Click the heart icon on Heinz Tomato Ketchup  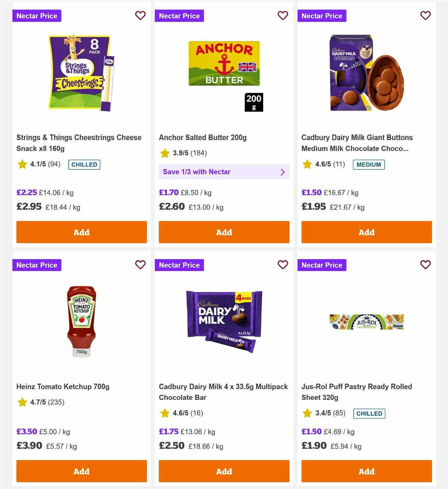click(140, 265)
